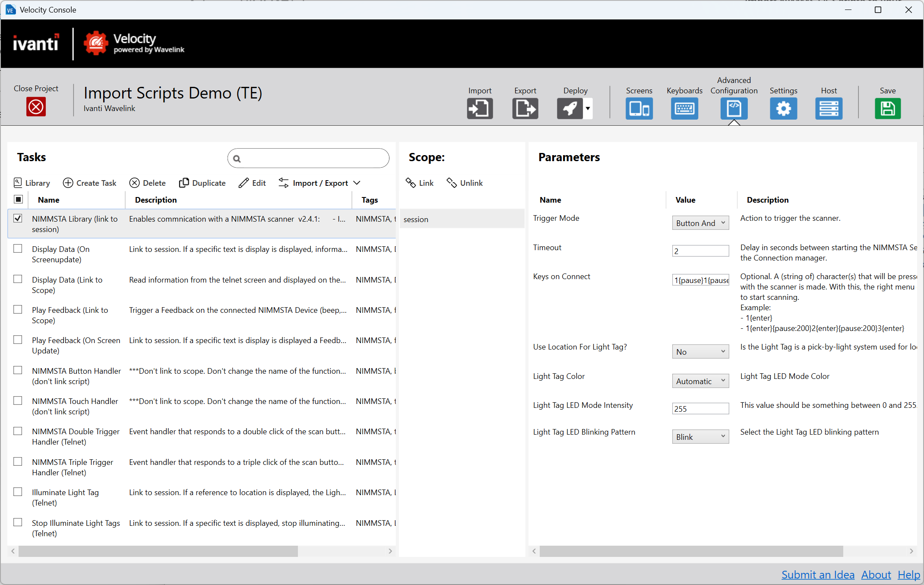Viewport: 924px width, 585px height.
Task: Toggle the select-all tasks checkbox
Action: 18,199
